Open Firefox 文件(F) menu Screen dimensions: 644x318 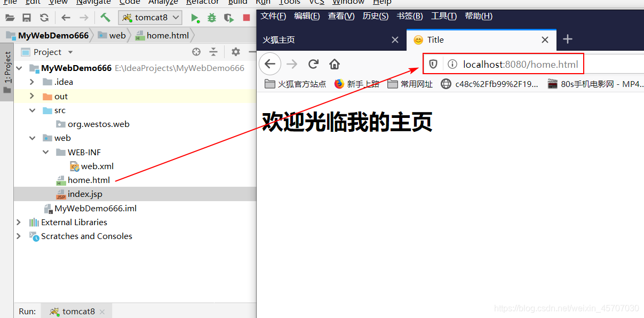pos(273,16)
